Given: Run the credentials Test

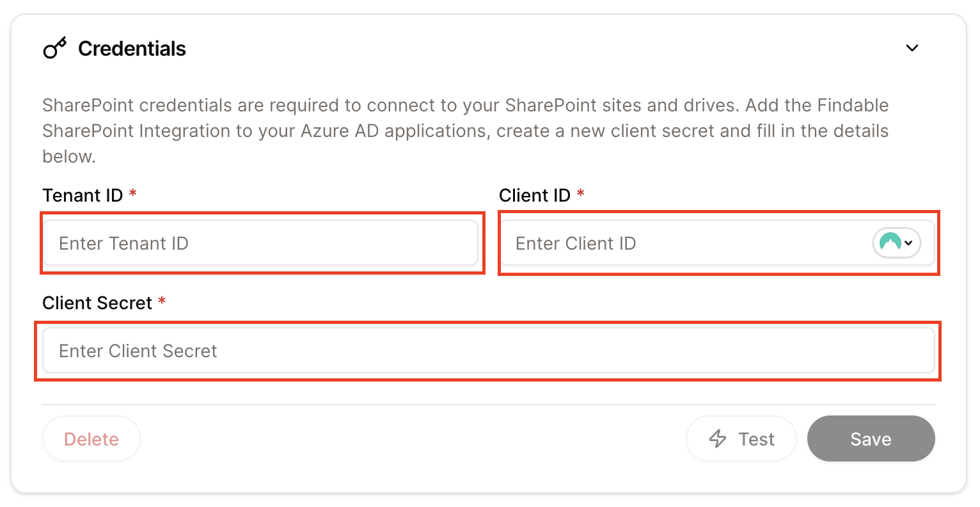Looking at the screenshot, I should click(741, 439).
